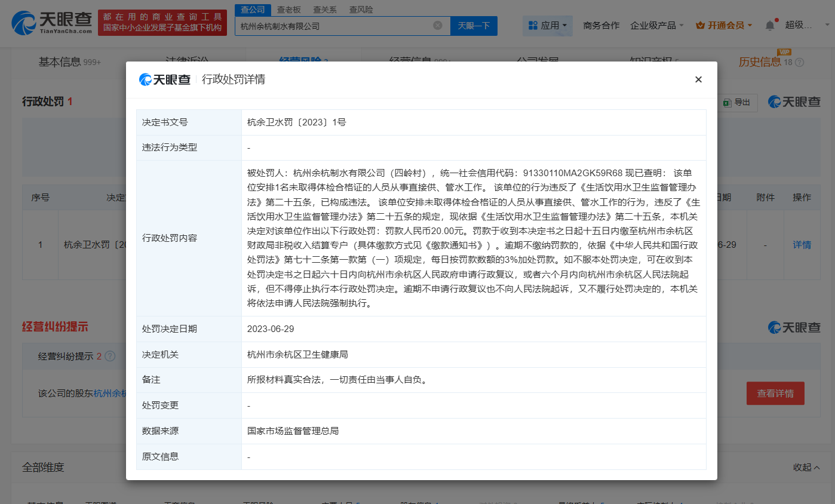Image resolution: width=835 pixels, height=504 pixels.
Task: Click the 行政处罚内容 label cell
Action: [189, 238]
